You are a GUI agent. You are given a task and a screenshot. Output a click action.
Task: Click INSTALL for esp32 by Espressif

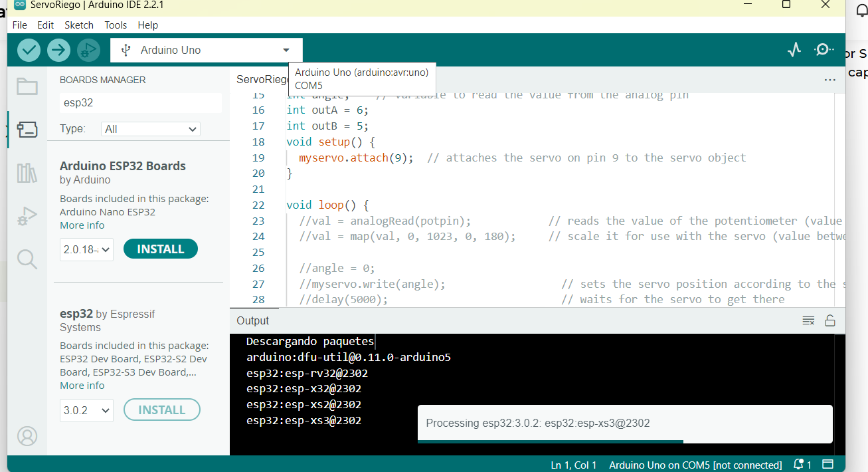click(162, 410)
